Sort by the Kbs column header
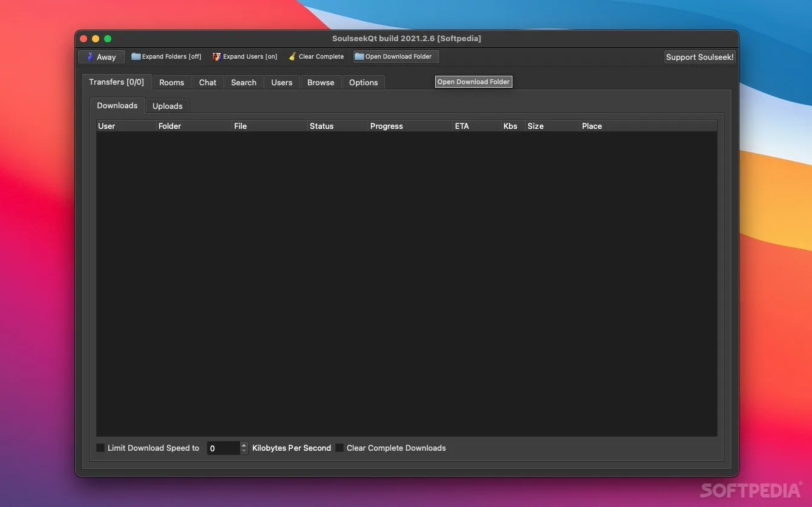 click(514, 126)
